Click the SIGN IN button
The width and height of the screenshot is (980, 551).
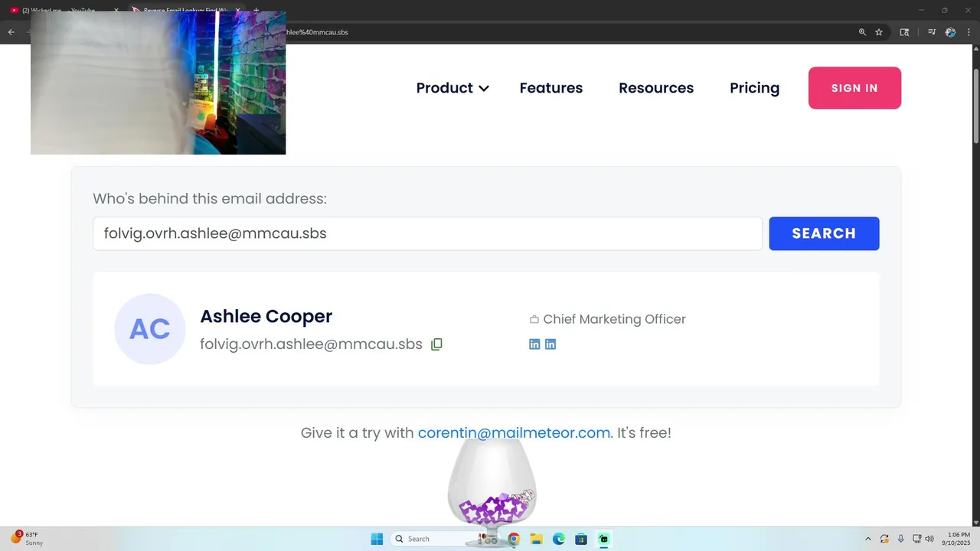pos(854,88)
